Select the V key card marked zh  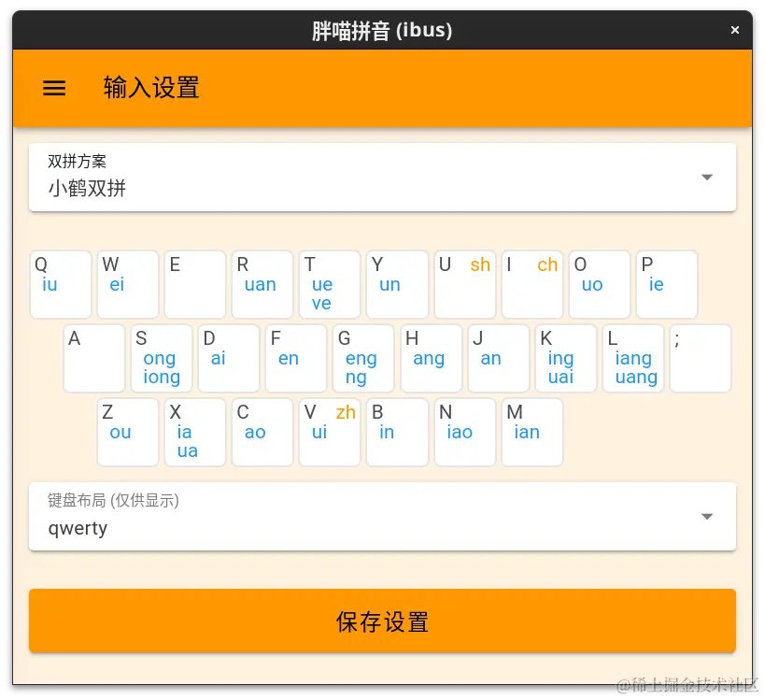pyautogui.click(x=330, y=432)
